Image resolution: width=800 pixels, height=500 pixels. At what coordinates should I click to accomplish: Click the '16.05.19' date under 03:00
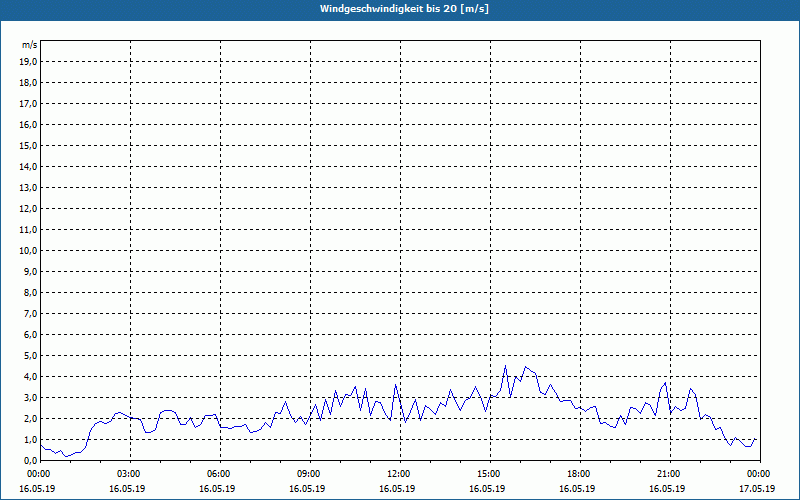pyautogui.click(x=127, y=489)
